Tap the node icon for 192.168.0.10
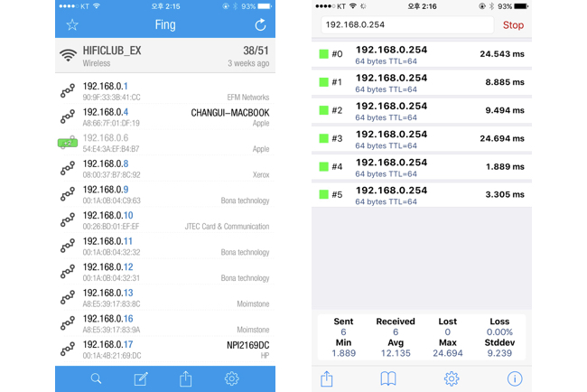587x392 pixels. (x=68, y=220)
